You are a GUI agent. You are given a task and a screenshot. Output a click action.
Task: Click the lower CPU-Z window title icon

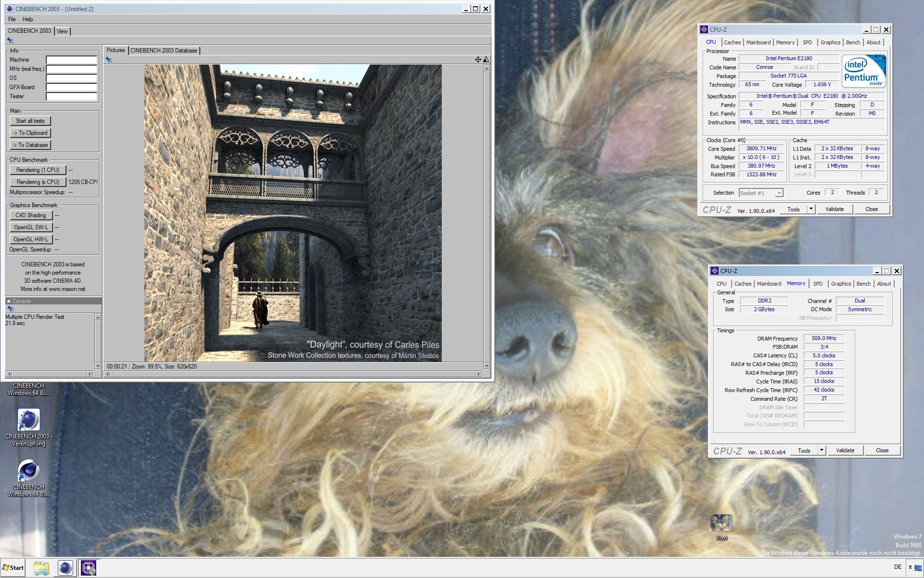click(715, 271)
